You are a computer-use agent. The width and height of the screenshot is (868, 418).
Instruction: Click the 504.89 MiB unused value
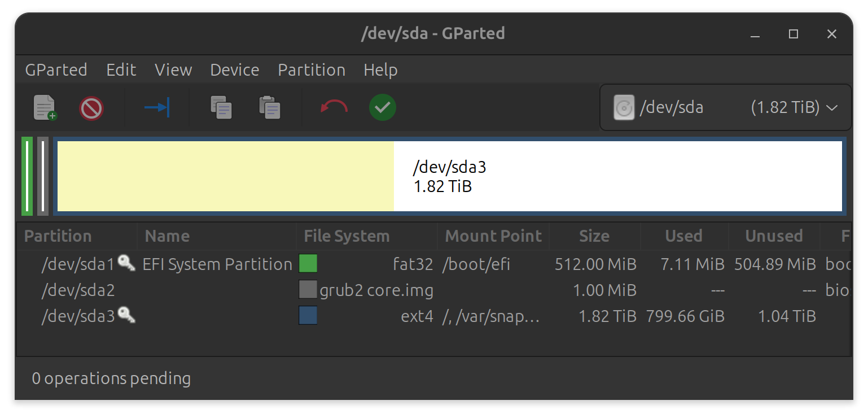pyautogui.click(x=775, y=264)
